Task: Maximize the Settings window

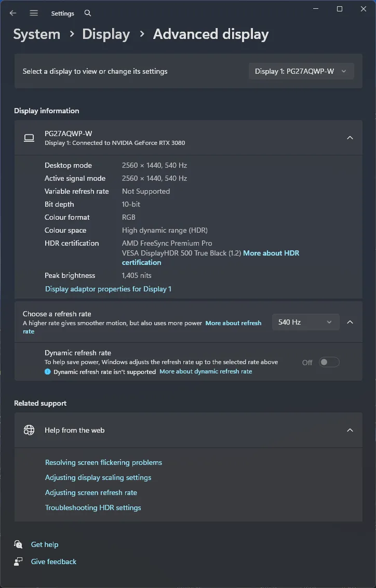Action: point(340,9)
